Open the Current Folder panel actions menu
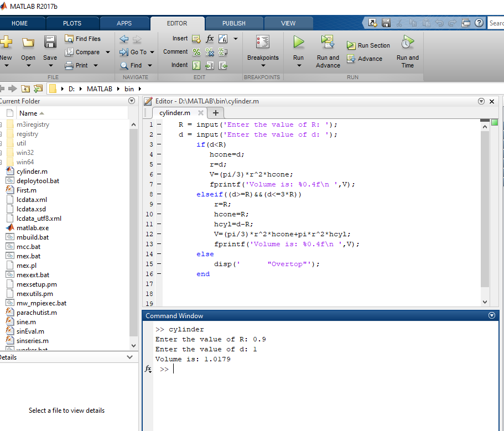The width and height of the screenshot is (504, 431). tap(132, 101)
